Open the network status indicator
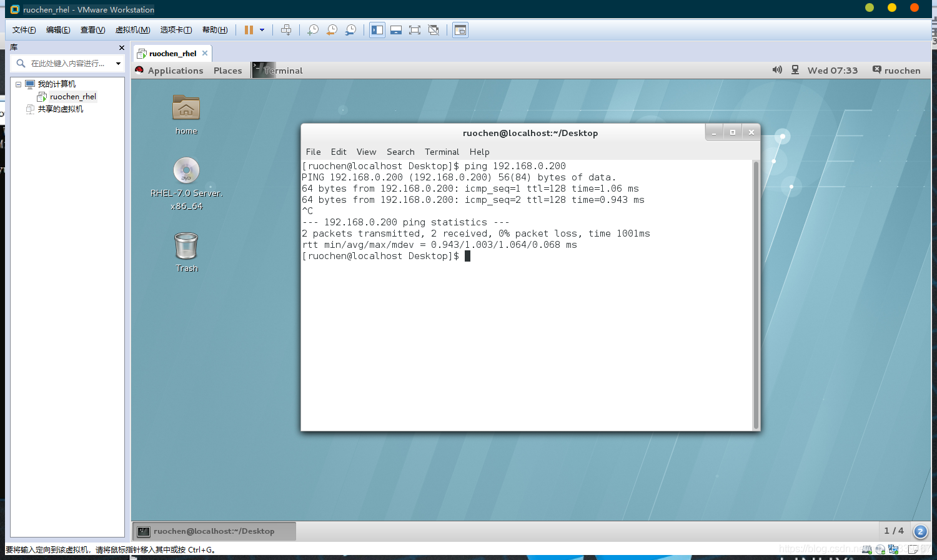The image size is (937, 560). point(795,70)
